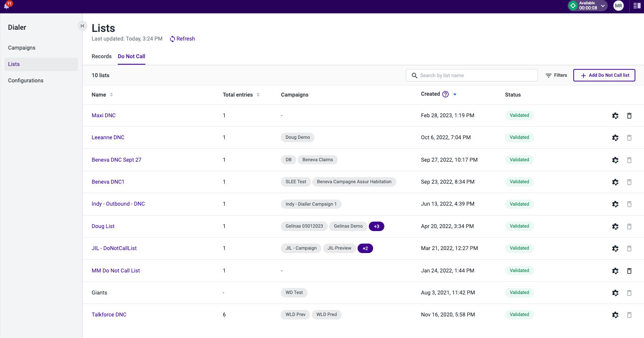The height and width of the screenshot is (338, 644).
Task: Click the Created column help icon
Action: pos(446,94)
